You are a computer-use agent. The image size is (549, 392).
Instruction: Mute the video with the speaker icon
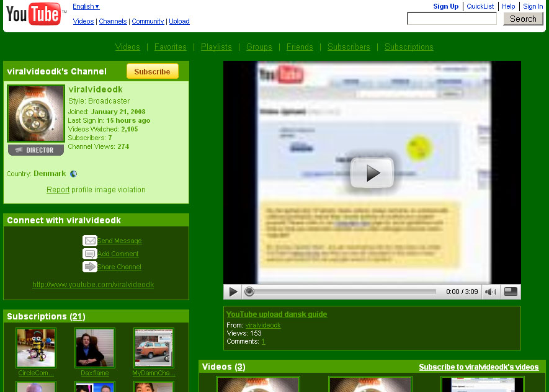point(490,292)
